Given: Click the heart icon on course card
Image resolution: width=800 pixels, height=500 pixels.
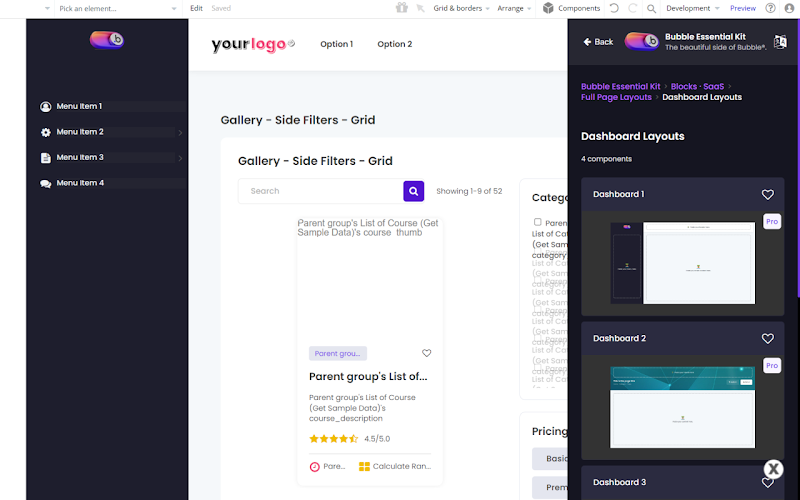Looking at the screenshot, I should pyautogui.click(x=427, y=353).
